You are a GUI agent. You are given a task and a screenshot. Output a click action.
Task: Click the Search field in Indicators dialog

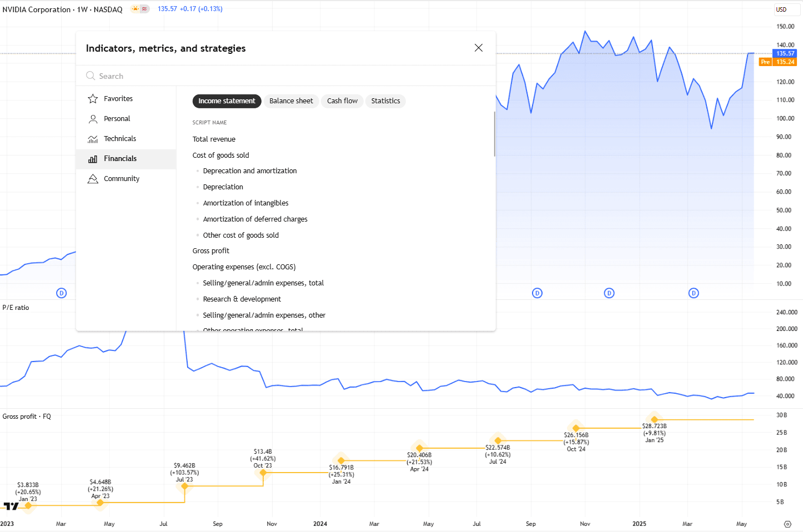(285, 76)
